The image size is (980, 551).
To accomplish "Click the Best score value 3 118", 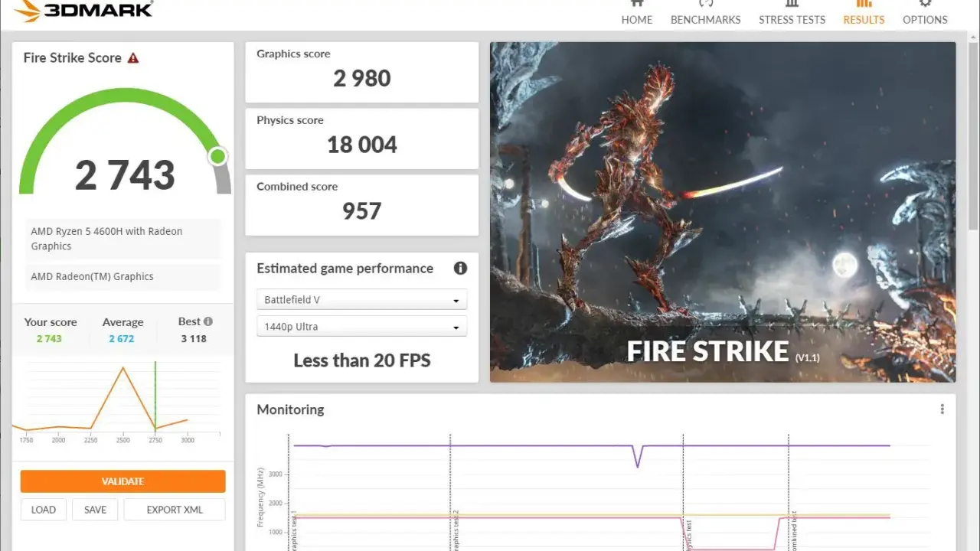I will click(194, 338).
